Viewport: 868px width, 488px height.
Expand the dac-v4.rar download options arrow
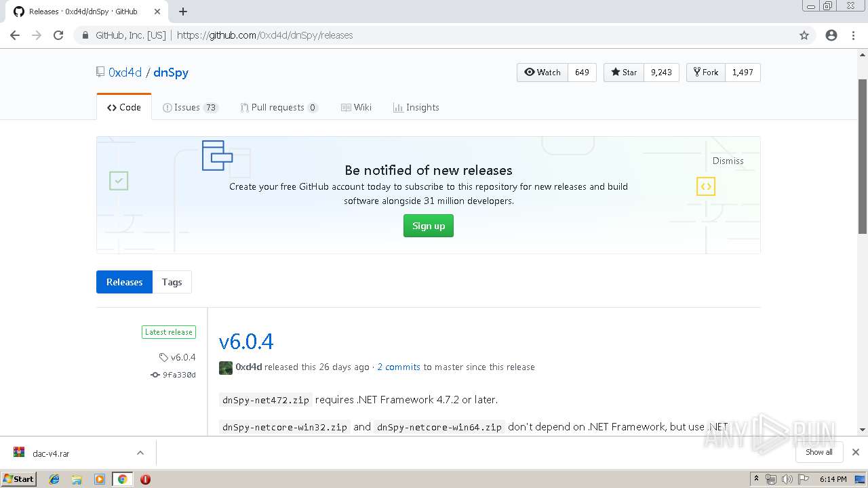coord(140,453)
